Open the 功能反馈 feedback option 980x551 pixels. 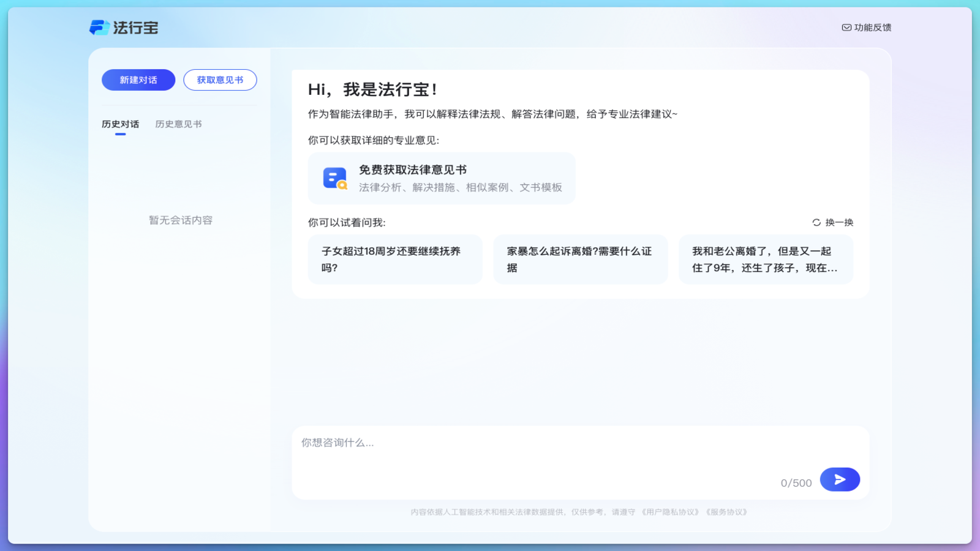pos(870,27)
